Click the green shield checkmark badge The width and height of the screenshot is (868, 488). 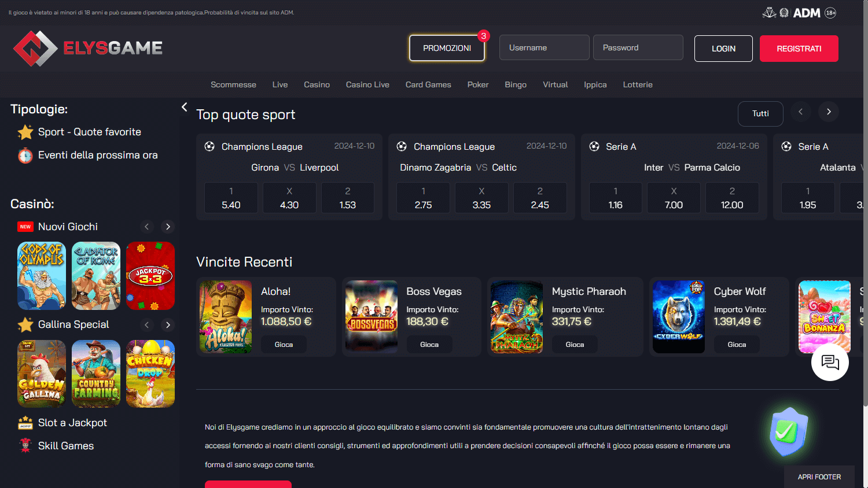point(788,431)
